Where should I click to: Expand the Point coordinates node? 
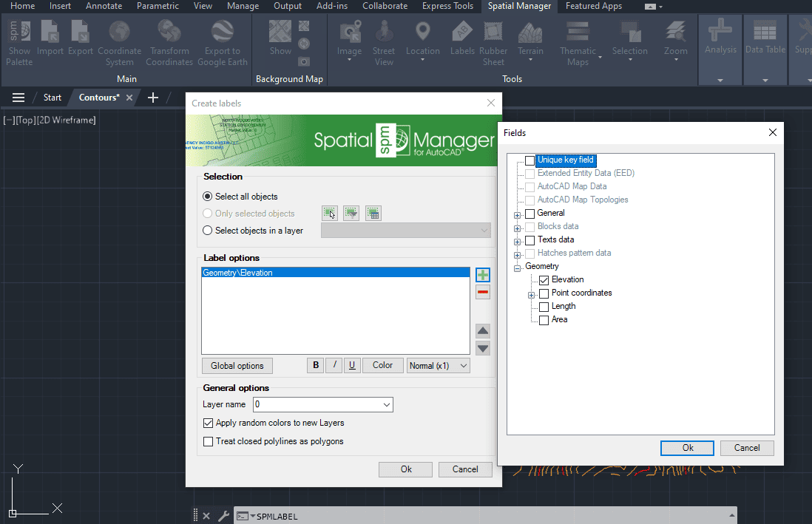[531, 295]
